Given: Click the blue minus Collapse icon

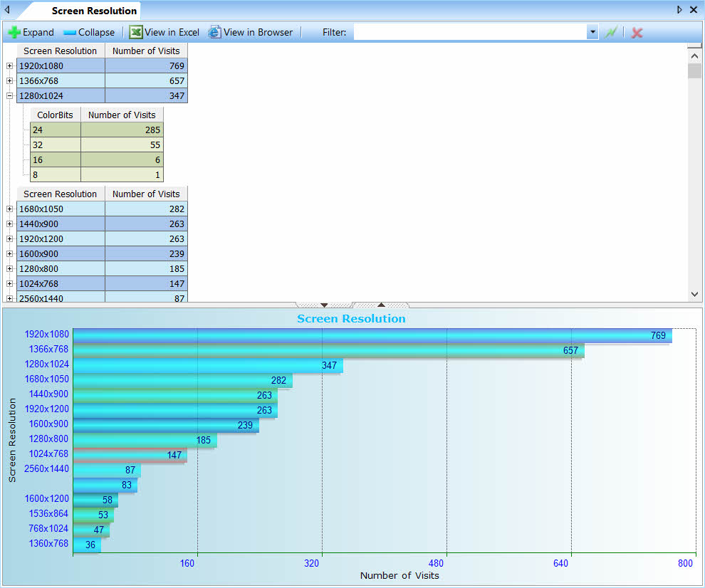Looking at the screenshot, I should 70,33.
